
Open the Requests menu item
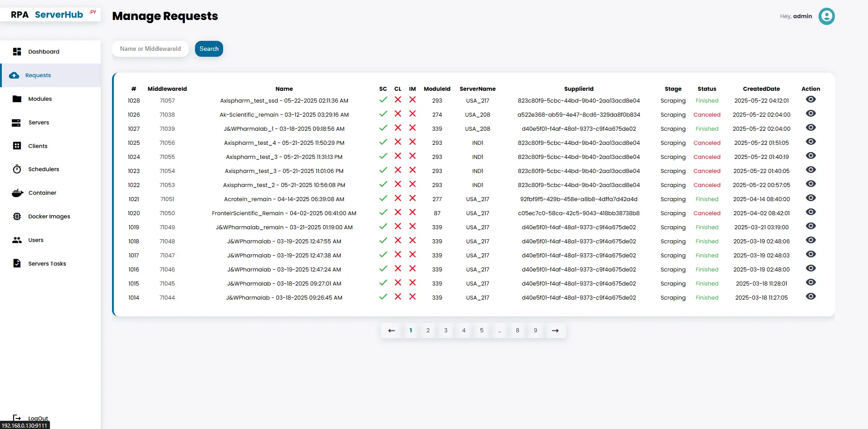pyautogui.click(x=38, y=75)
